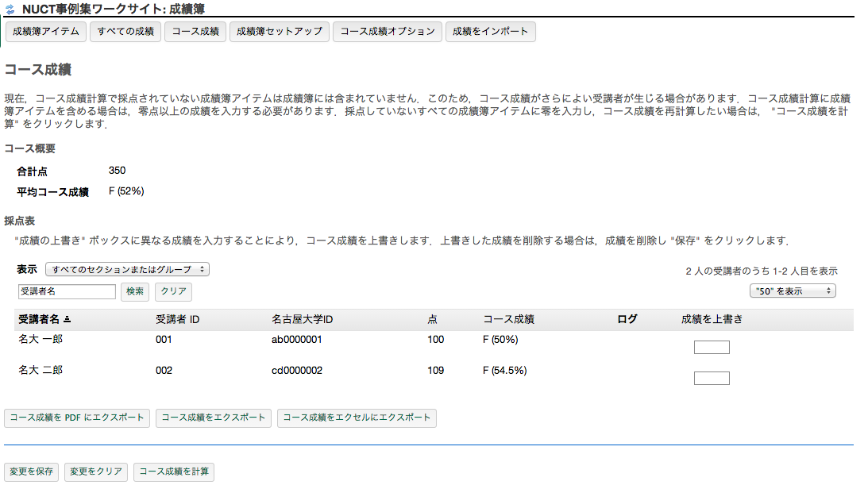
Task: Expand the すべてのセクションまたはグループ dropdown
Action: tap(127, 270)
